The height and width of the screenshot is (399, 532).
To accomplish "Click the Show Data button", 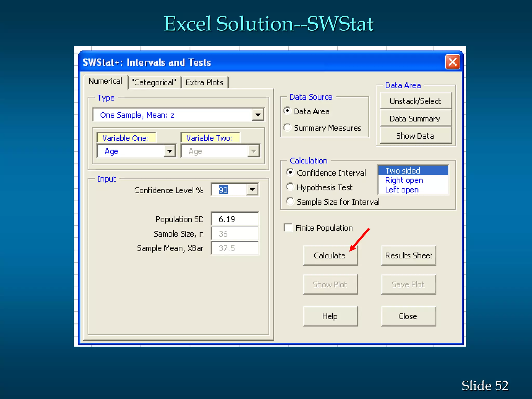I will point(415,136).
